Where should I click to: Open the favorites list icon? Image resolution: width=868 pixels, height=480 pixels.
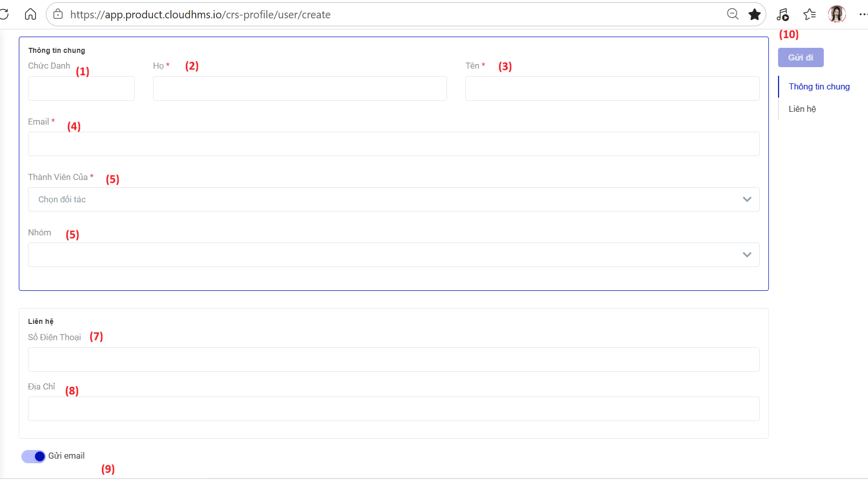coord(810,14)
